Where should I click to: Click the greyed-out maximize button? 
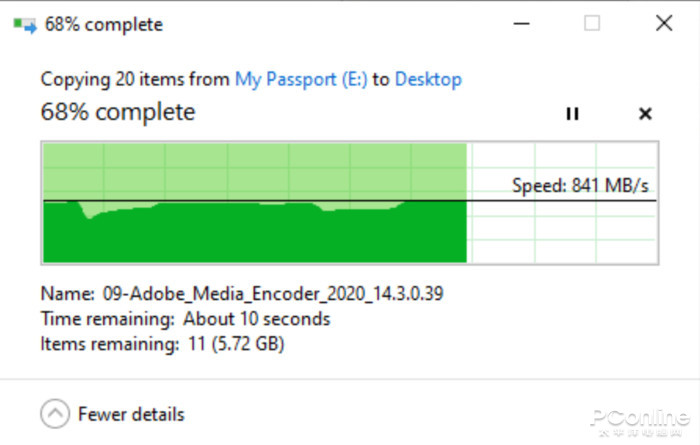[592, 24]
